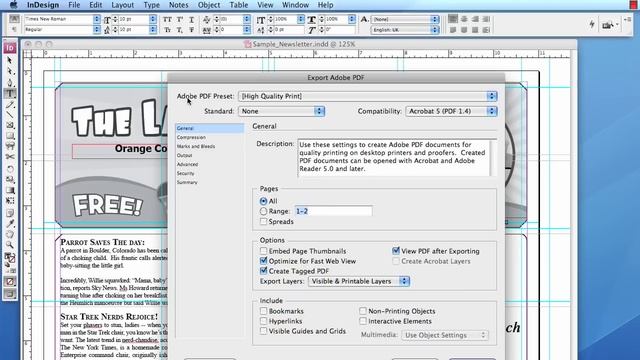Open the character style [None] dropdown

point(405,19)
